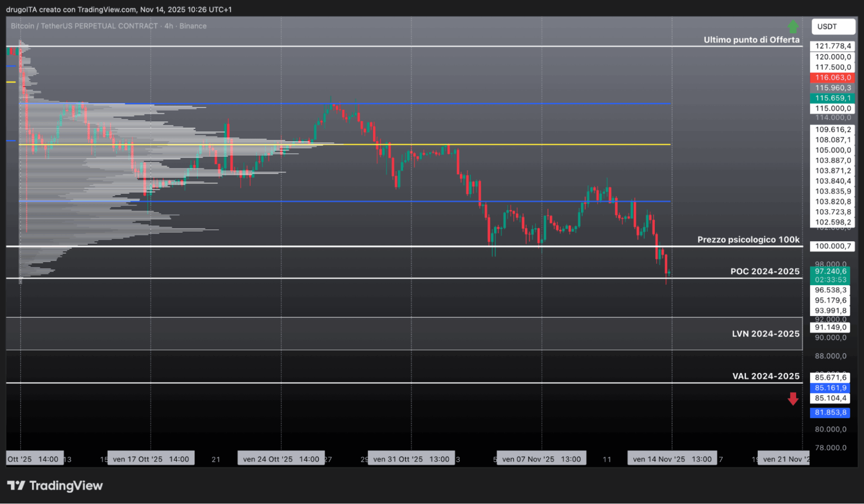The image size is (864, 504).
Task: Click the green current price label 115.659,1
Action: (833, 98)
